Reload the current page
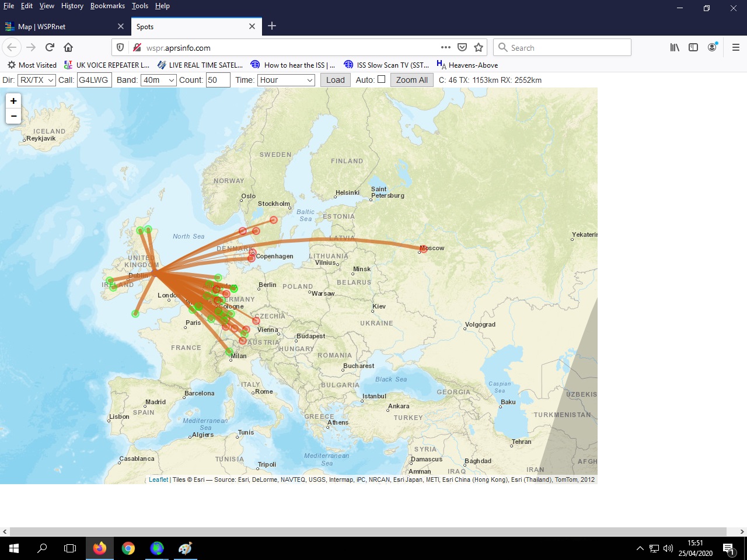Image resolution: width=747 pixels, height=560 pixels. [x=50, y=47]
